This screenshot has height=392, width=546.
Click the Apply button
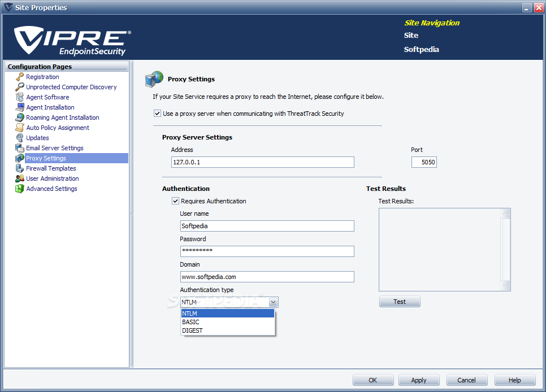419,380
